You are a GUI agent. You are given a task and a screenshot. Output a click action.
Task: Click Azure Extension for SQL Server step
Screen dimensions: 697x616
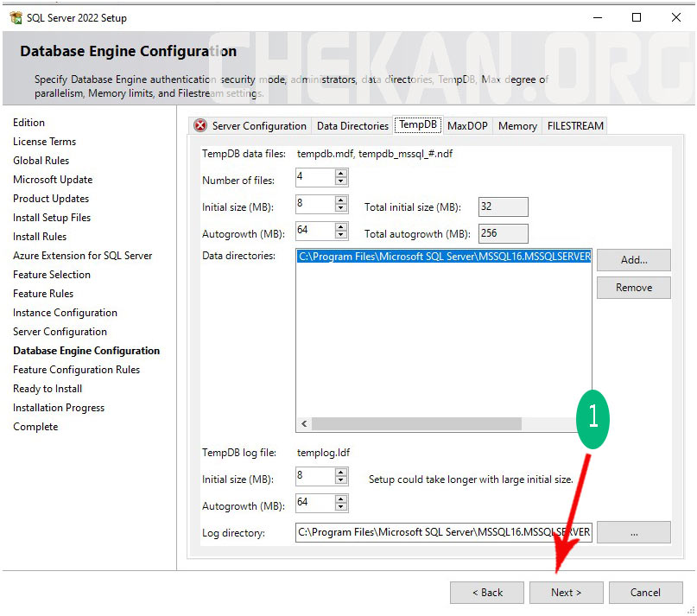(83, 256)
